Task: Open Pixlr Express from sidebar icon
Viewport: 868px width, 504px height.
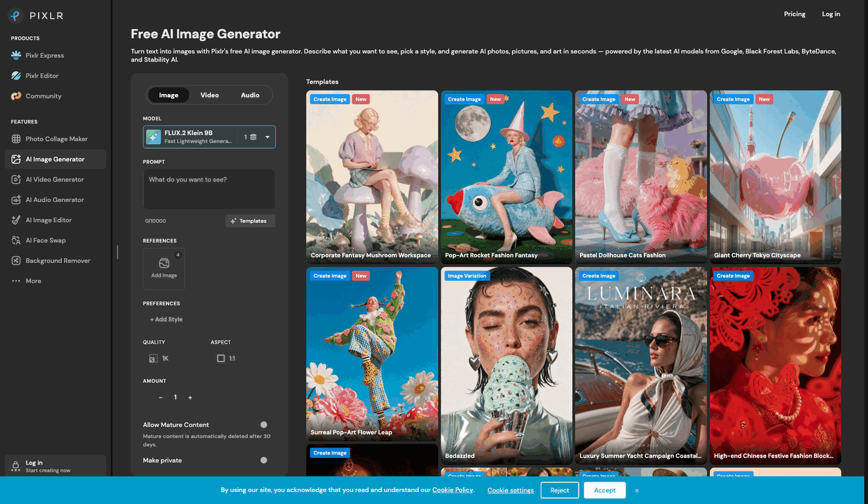Action: (16, 55)
